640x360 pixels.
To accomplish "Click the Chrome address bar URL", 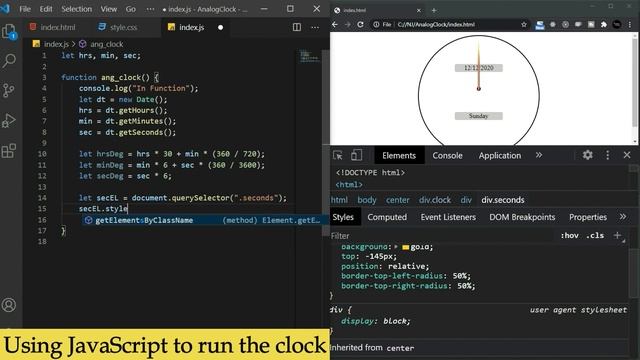I will coord(436,24).
